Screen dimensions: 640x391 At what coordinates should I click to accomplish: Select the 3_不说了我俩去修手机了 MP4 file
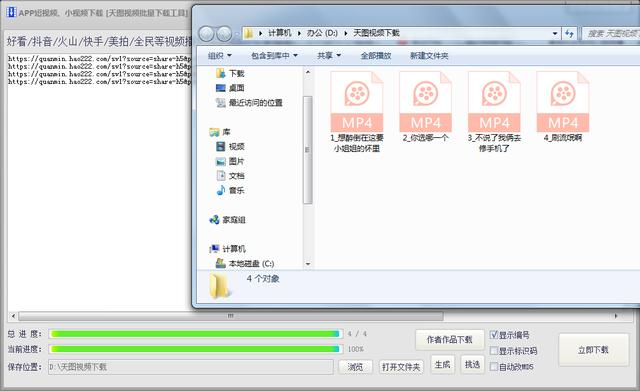494,112
